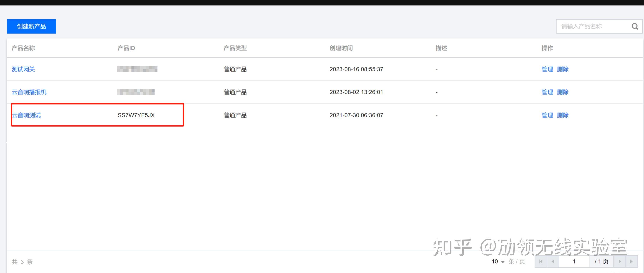Screen dimensions: 644x273
Task: Open the 10 条/页 page size dropdown
Action: tap(498, 261)
